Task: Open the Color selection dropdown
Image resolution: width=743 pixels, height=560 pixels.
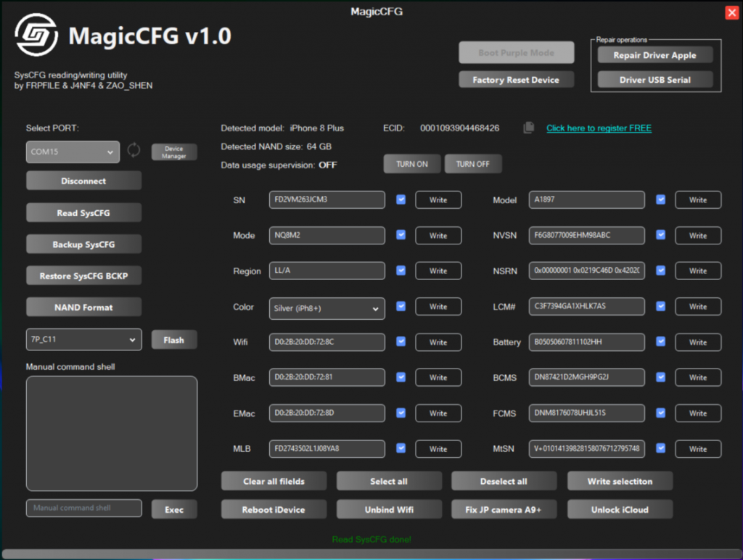Action: (x=327, y=308)
